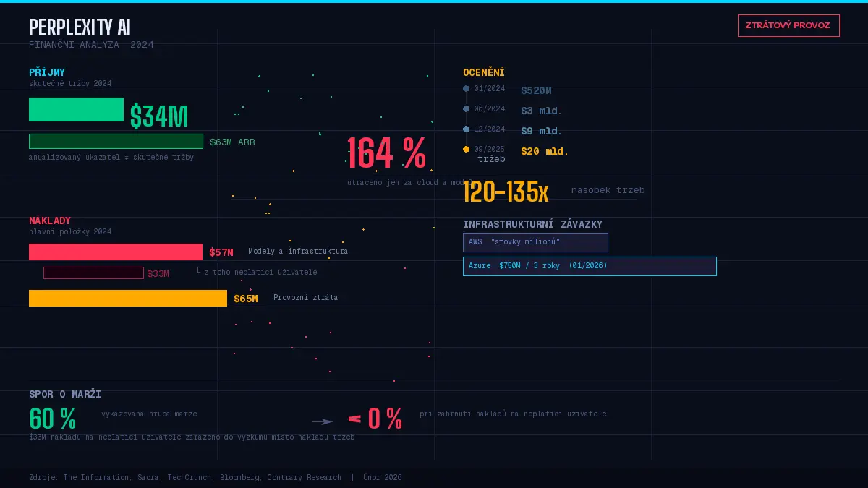868x488 pixels.
Task: Click the $20 mld. valuation value
Action: pos(545,151)
